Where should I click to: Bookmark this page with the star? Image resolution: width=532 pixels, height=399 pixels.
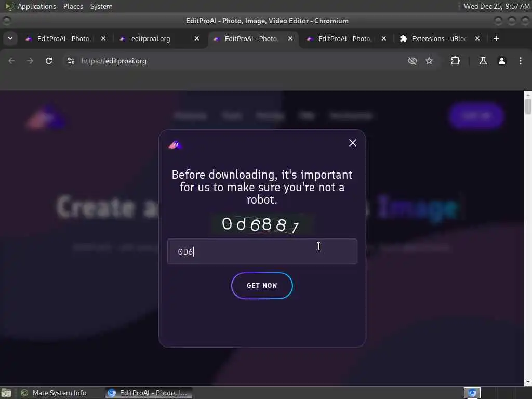[429, 61]
